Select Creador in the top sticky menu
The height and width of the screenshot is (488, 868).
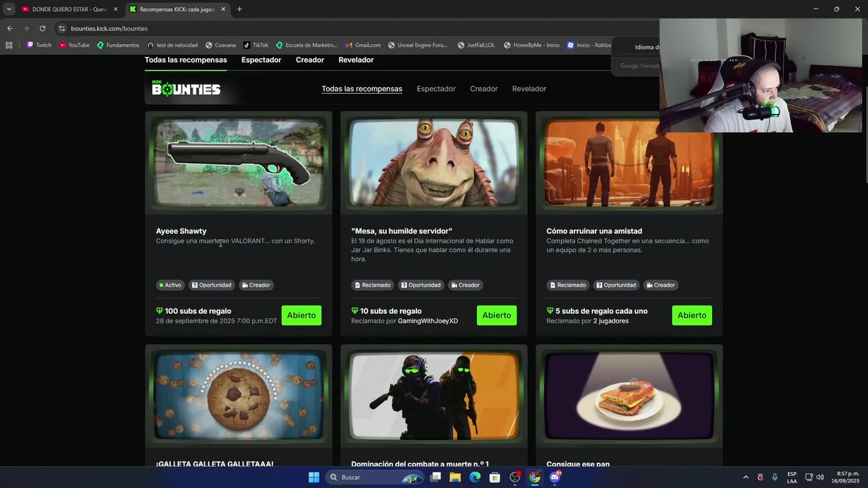(310, 60)
